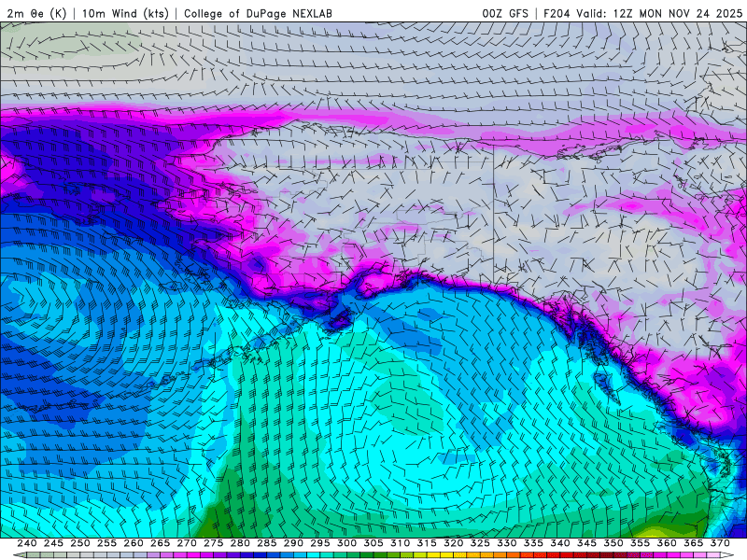
Task: Click the 330 color scale label
Action: tap(507, 543)
